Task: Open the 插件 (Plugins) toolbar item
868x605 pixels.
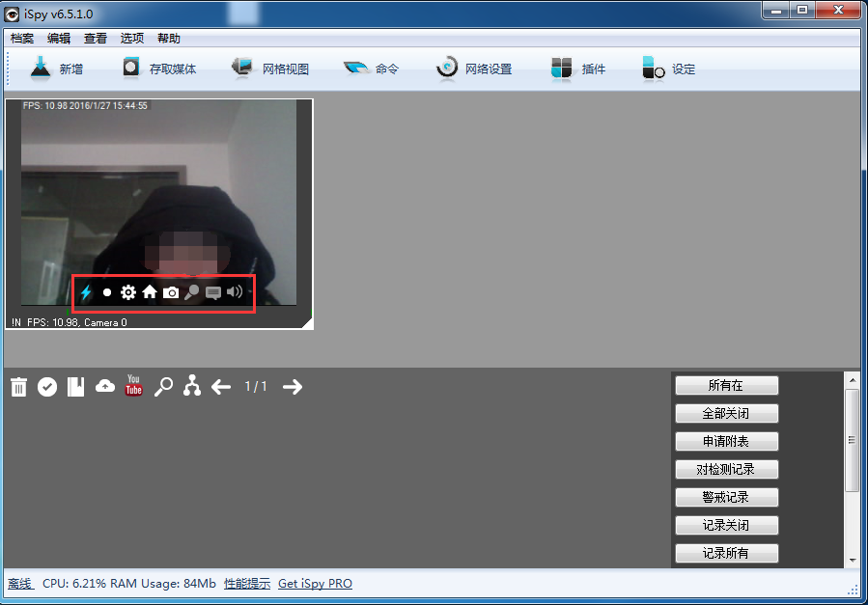Action: coord(578,69)
